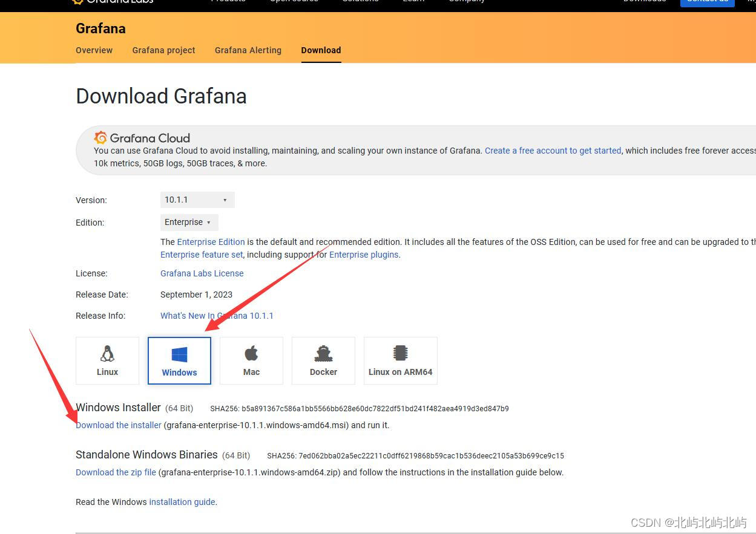Open the Grafana Alerting tab
This screenshot has width=756, height=534.
point(248,50)
